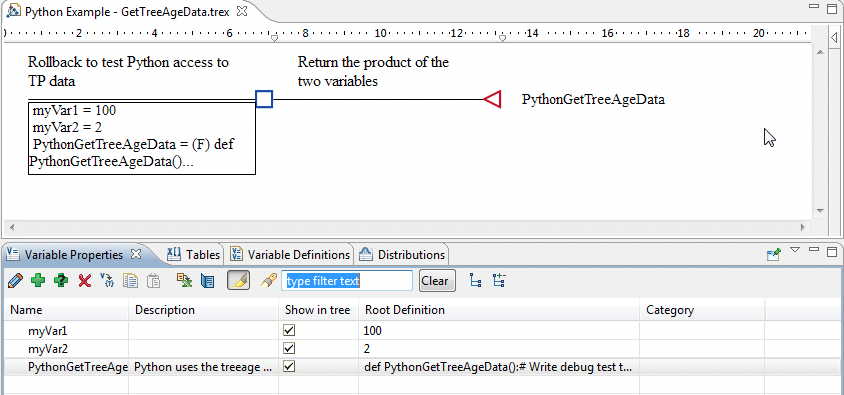Maximize the Variable Properties panel
The image size is (844, 395).
(832, 251)
